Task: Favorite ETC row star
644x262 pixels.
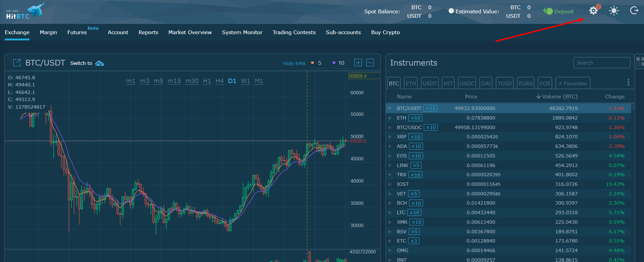Action: (390, 241)
